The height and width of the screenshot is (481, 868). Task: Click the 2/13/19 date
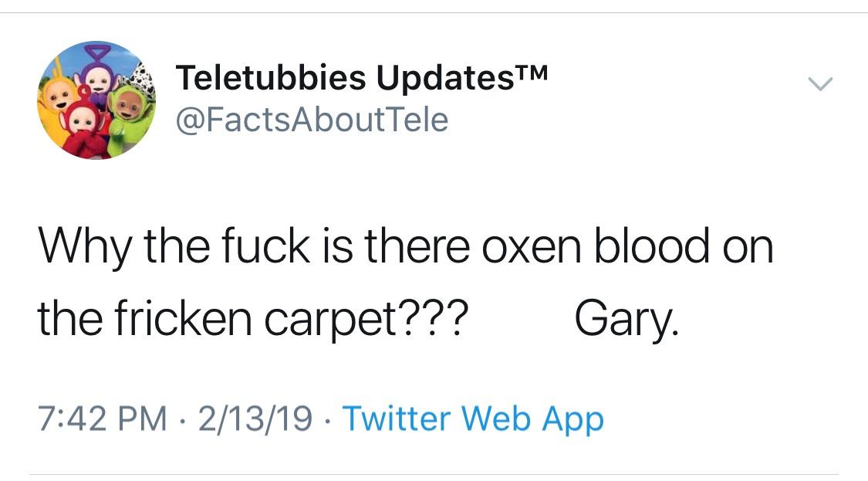(255, 418)
